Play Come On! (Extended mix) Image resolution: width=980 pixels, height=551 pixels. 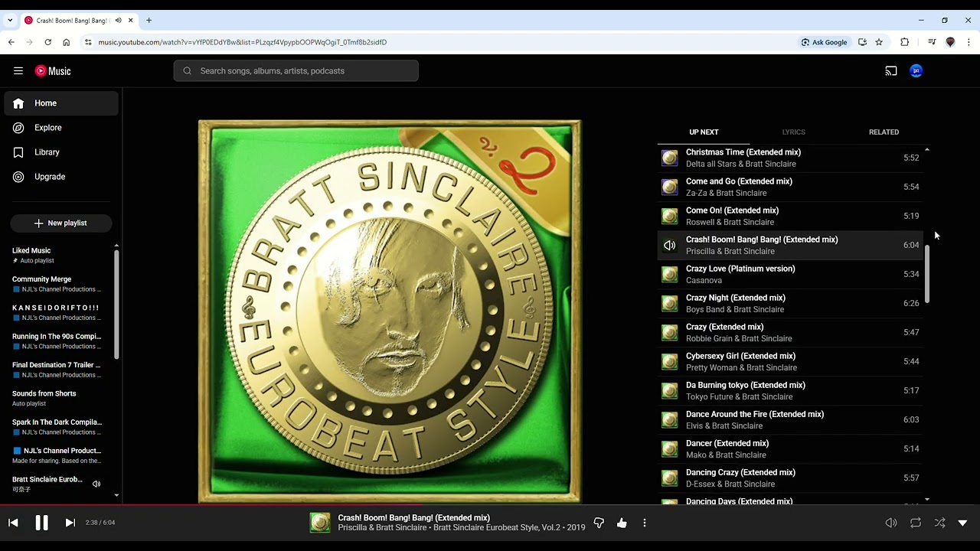coord(790,216)
